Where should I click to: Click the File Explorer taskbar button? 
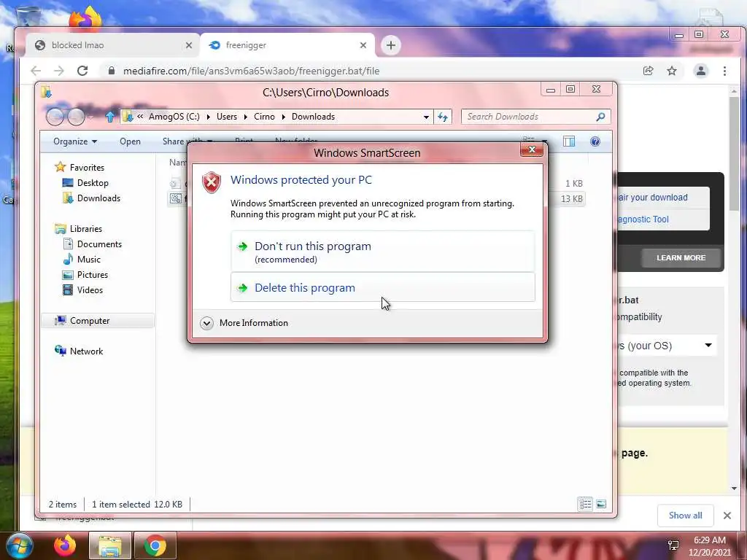(x=110, y=545)
